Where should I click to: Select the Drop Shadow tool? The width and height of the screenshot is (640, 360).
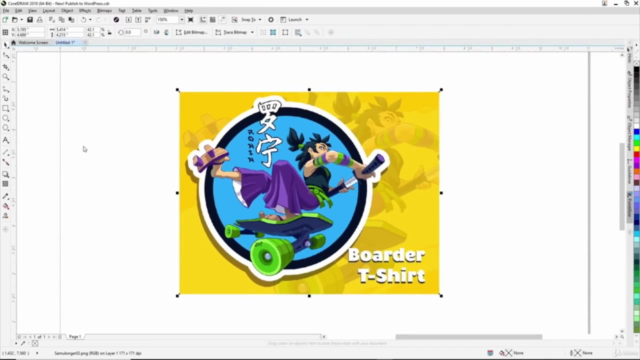[6, 174]
